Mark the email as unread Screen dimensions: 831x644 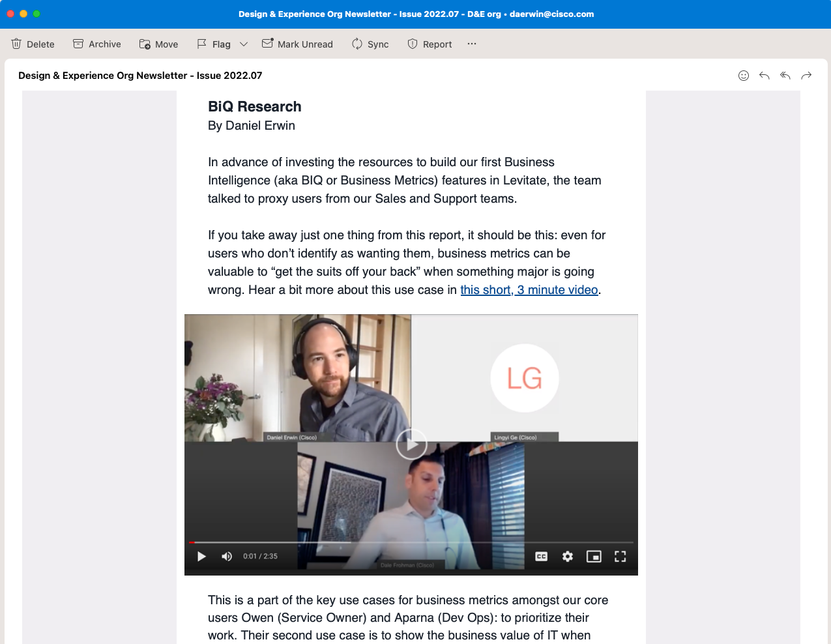[297, 44]
